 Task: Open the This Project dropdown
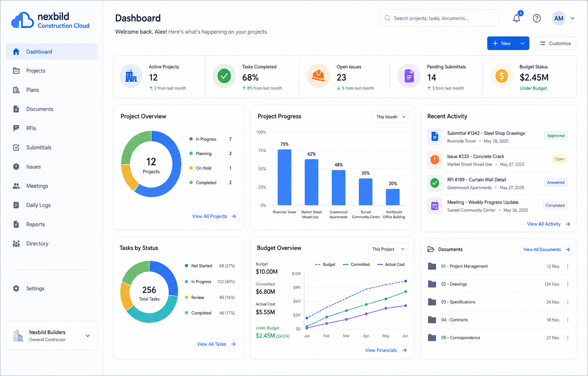coord(388,249)
